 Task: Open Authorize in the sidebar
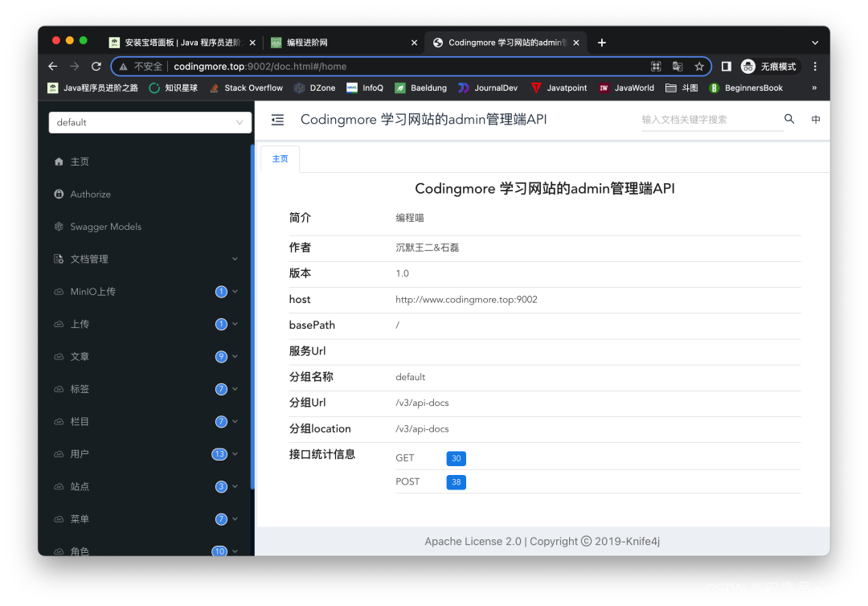click(x=90, y=194)
